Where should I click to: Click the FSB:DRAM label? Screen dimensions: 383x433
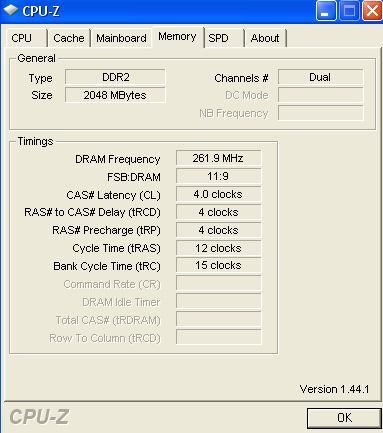[x=134, y=177]
